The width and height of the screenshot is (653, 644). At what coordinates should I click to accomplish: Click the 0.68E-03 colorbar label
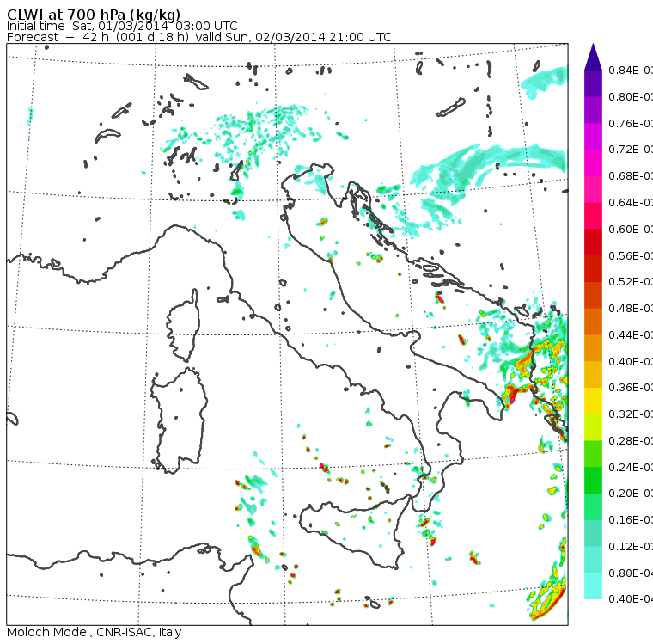631,176
